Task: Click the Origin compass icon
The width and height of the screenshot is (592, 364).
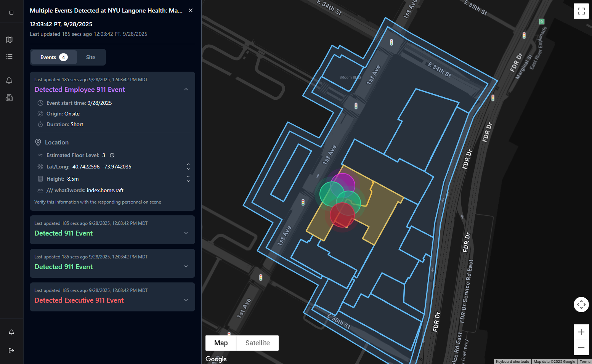Action: coord(40,114)
